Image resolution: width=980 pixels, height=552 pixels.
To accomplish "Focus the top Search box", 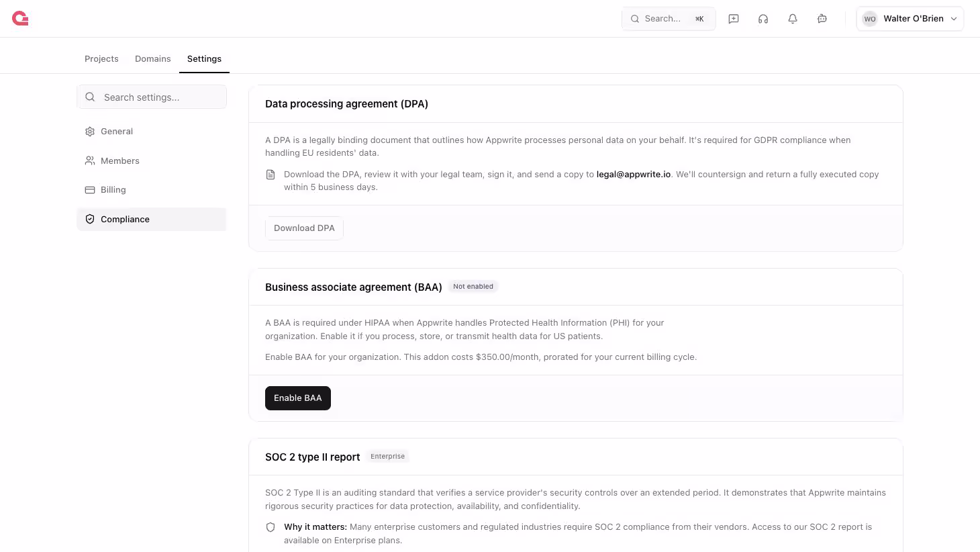I will pos(669,19).
